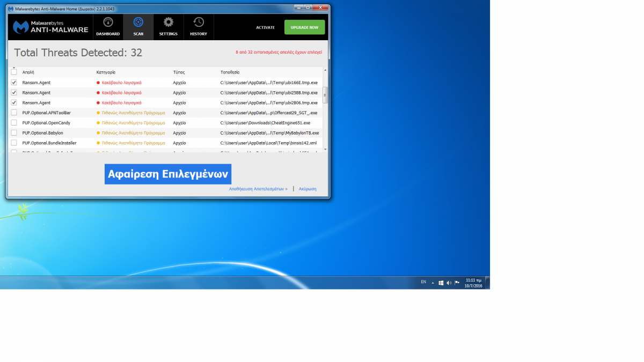
Task: Uncheck Ransom.Agent ubi25BB.tmp.exe checkbox
Action: pyautogui.click(x=14, y=93)
